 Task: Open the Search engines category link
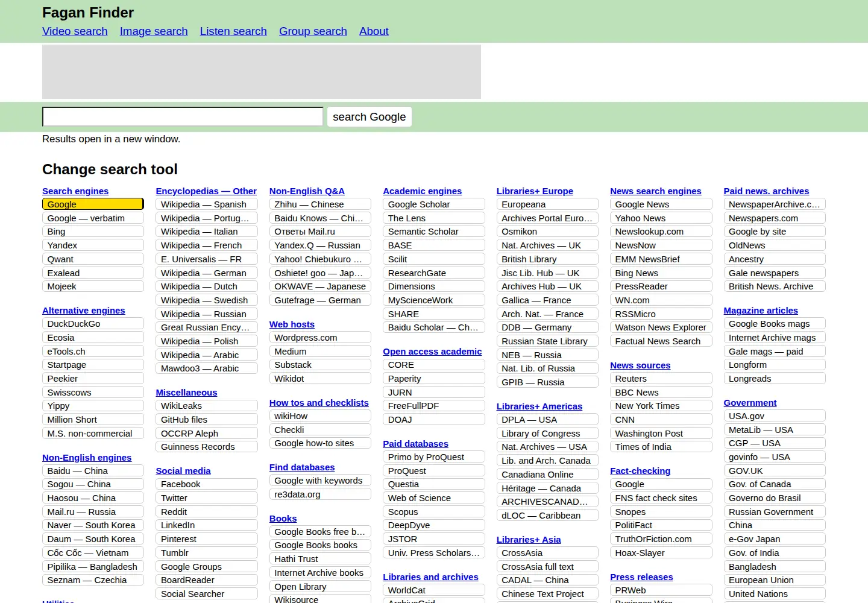coord(75,191)
